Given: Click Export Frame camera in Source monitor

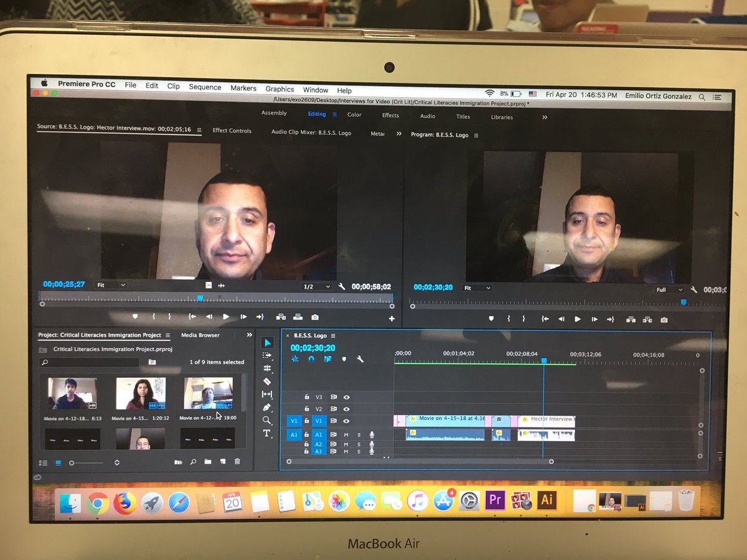Looking at the screenshot, I should pyautogui.click(x=315, y=317).
